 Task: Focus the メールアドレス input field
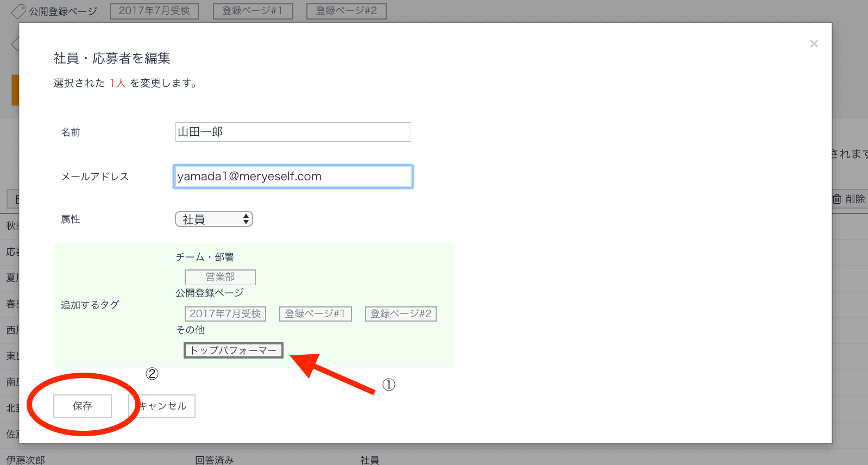tap(293, 177)
